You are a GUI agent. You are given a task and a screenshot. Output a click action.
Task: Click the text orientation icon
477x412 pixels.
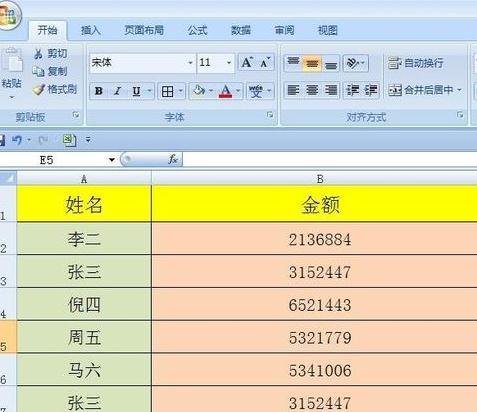click(x=353, y=62)
